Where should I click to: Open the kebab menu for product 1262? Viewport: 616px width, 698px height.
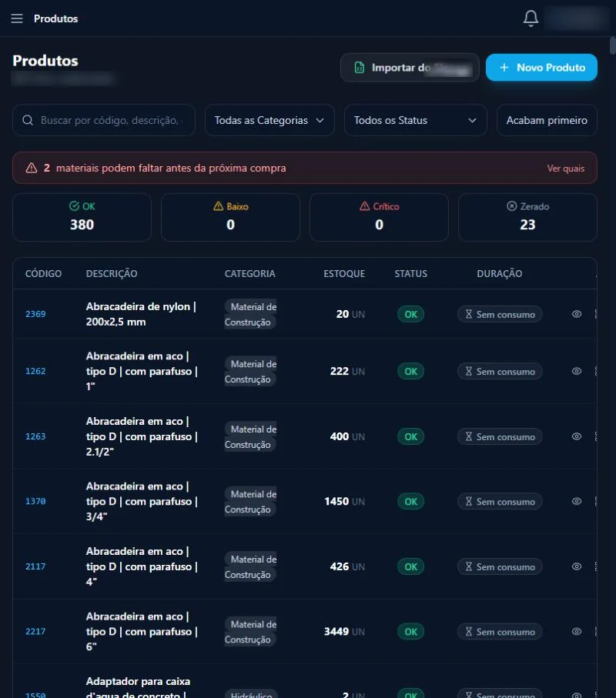(596, 371)
